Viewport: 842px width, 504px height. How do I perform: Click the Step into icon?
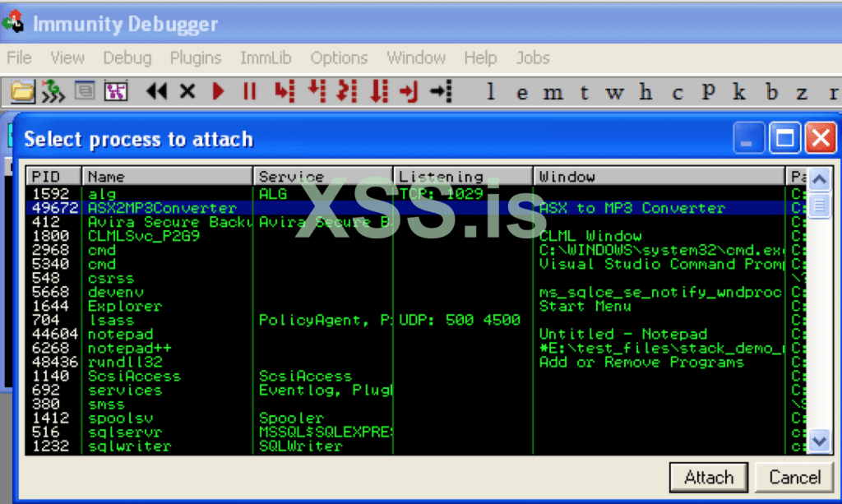(285, 92)
